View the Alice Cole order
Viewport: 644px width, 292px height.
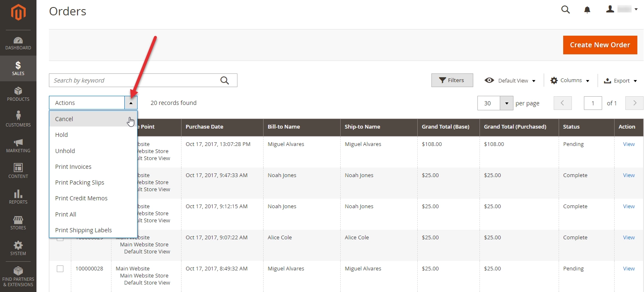pos(629,238)
